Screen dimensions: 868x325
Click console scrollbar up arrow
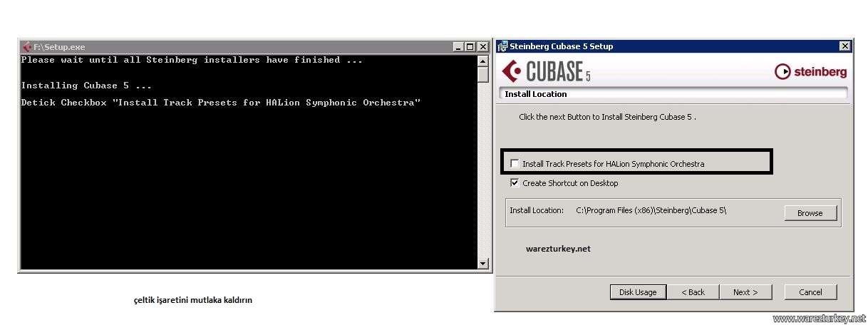click(x=483, y=61)
